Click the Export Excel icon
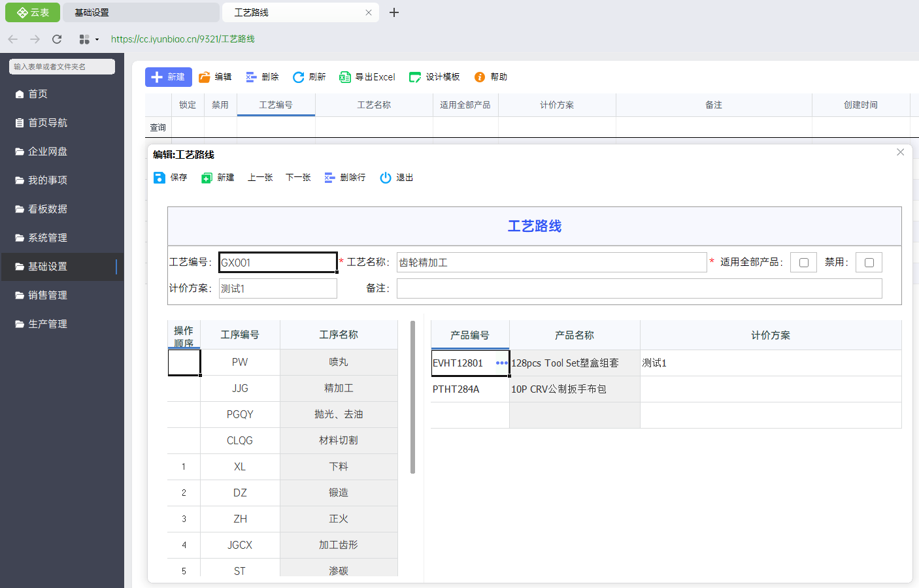The image size is (919, 588). tap(345, 77)
